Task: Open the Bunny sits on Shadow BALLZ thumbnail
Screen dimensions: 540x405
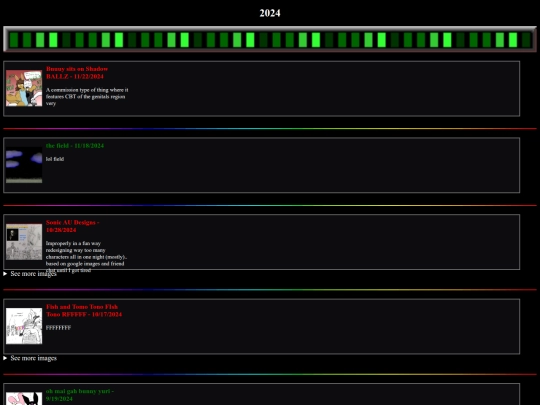Action: (24, 88)
